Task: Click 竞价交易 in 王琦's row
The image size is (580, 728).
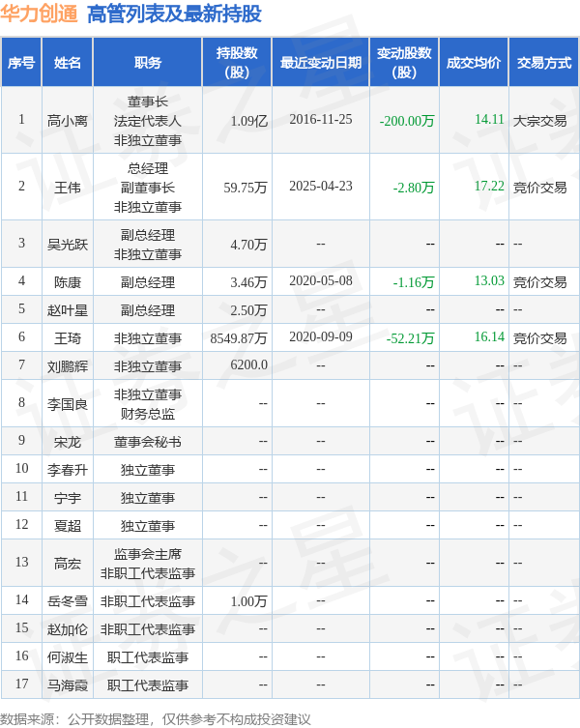Action: (540, 338)
